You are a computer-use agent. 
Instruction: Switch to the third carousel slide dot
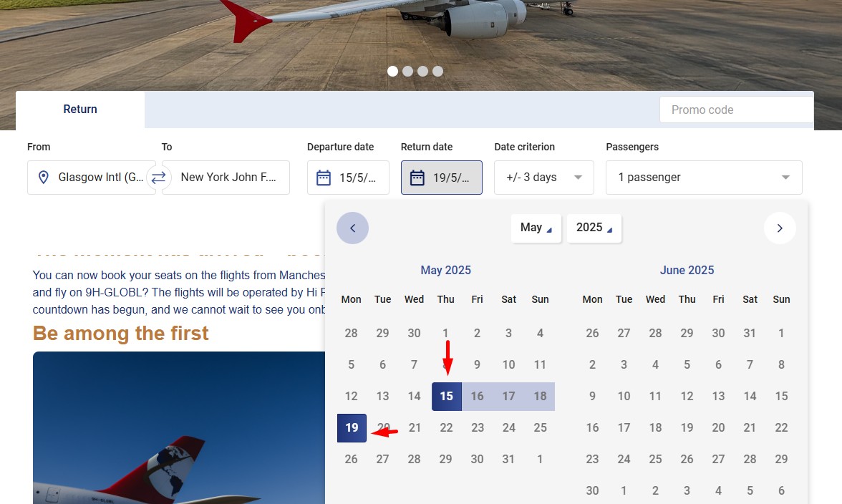point(422,71)
